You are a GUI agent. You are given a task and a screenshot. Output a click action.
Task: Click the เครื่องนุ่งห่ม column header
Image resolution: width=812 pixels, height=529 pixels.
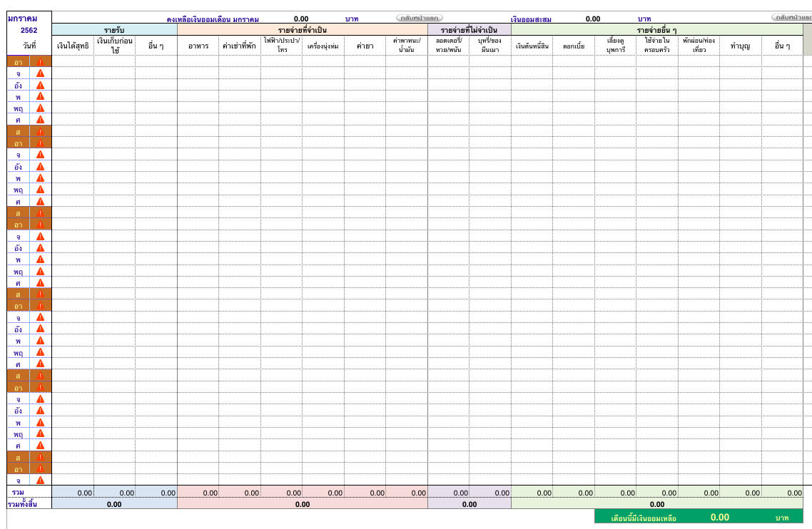(x=323, y=46)
